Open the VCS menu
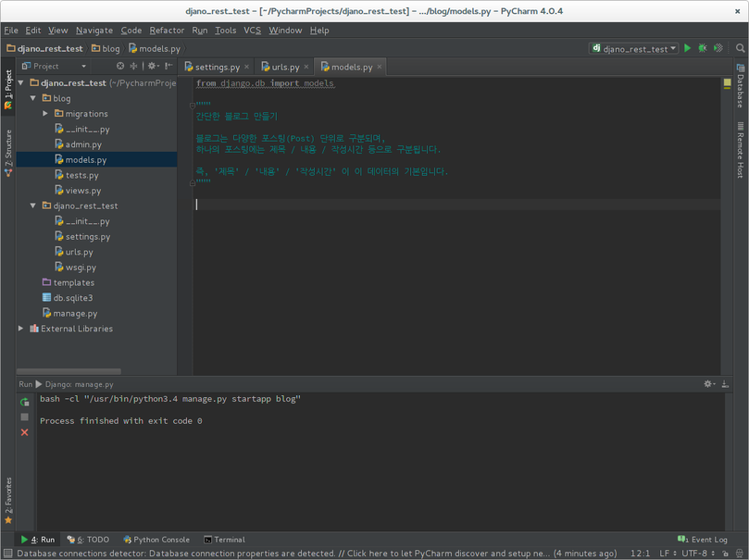The height and width of the screenshot is (560, 749). coord(252,30)
